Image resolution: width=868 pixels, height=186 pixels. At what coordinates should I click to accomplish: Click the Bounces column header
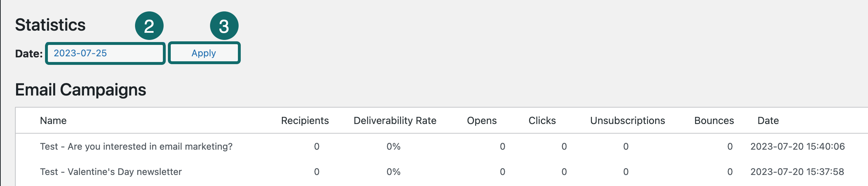[714, 121]
